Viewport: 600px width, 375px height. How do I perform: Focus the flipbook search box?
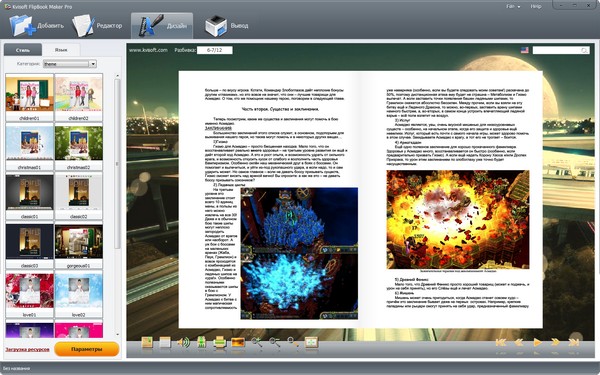(557, 50)
